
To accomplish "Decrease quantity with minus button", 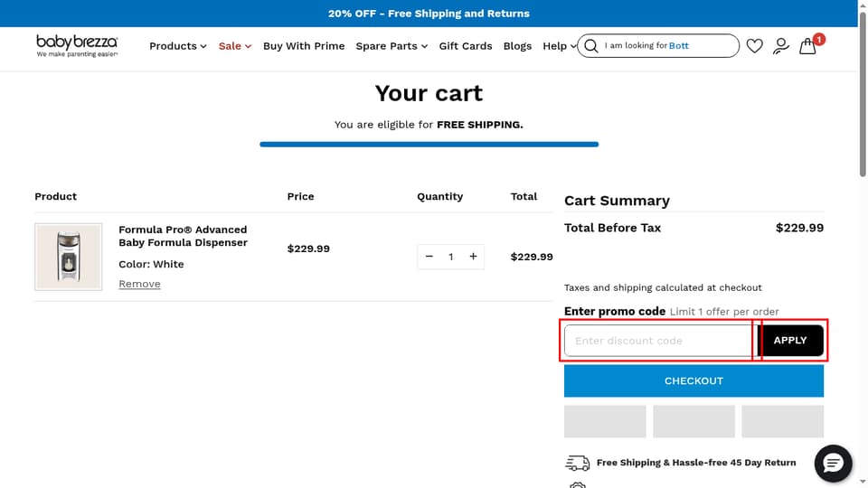I will (429, 257).
